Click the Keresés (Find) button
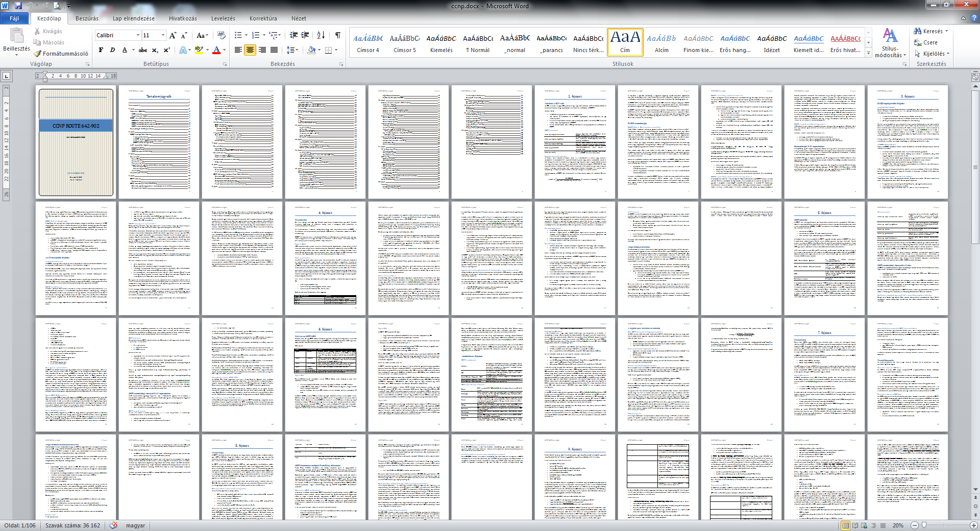Viewport: 980px width, 531px height. [931, 31]
